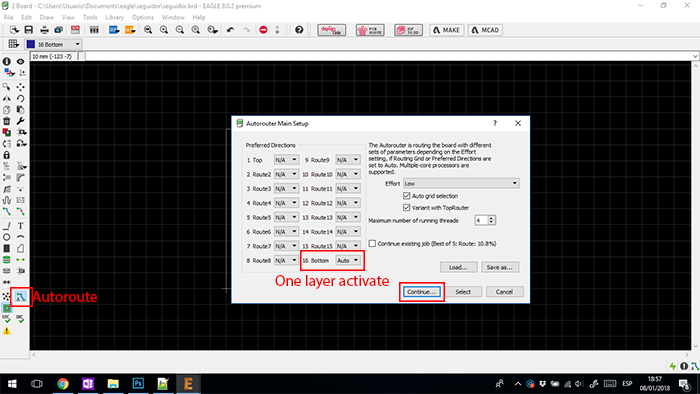
Task: Click the Save as... button
Action: [x=500, y=267]
